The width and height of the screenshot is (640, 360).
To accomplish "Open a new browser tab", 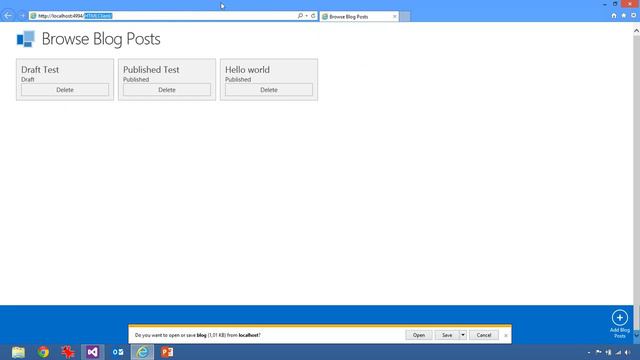I will click(404, 16).
